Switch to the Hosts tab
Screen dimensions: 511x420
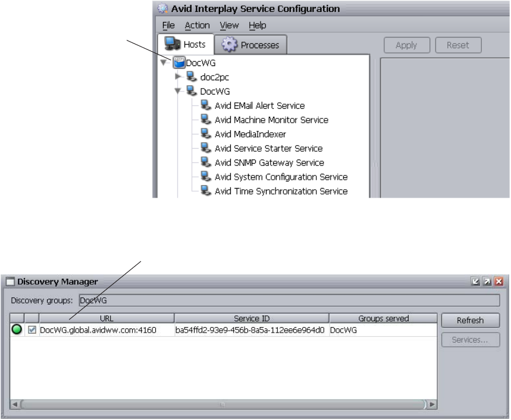186,44
